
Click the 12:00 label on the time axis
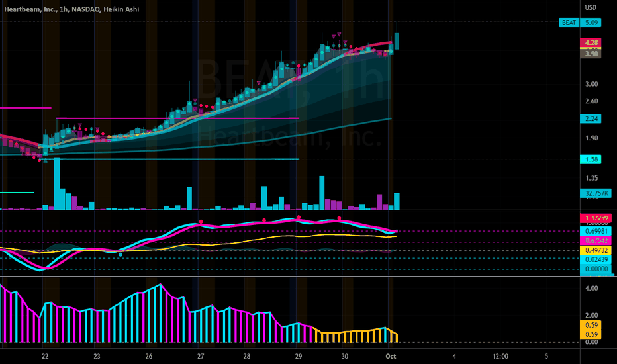tap(500, 356)
